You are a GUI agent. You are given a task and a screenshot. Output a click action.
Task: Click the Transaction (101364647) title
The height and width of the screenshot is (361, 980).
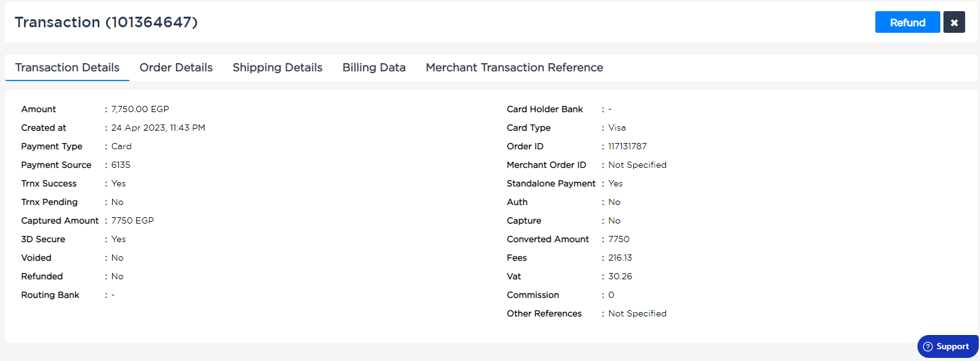[106, 22]
